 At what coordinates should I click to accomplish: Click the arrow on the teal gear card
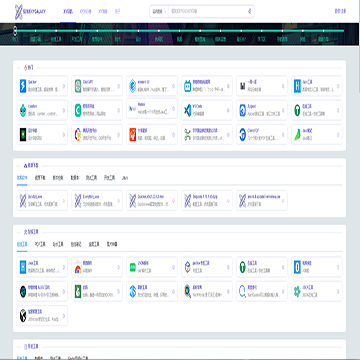point(338,291)
